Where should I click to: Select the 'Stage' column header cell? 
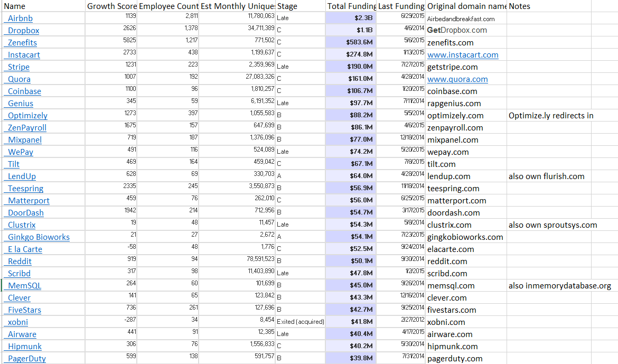pyautogui.click(x=301, y=6)
